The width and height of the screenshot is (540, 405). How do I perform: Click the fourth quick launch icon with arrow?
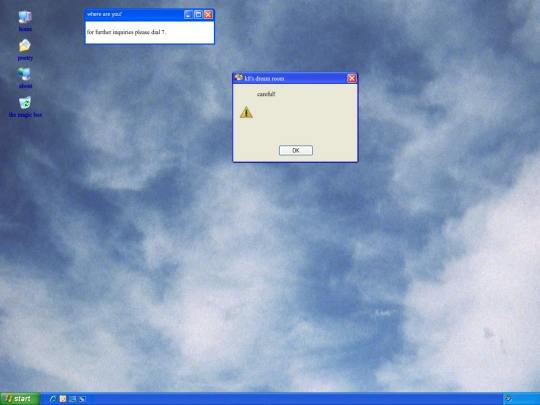point(82,399)
